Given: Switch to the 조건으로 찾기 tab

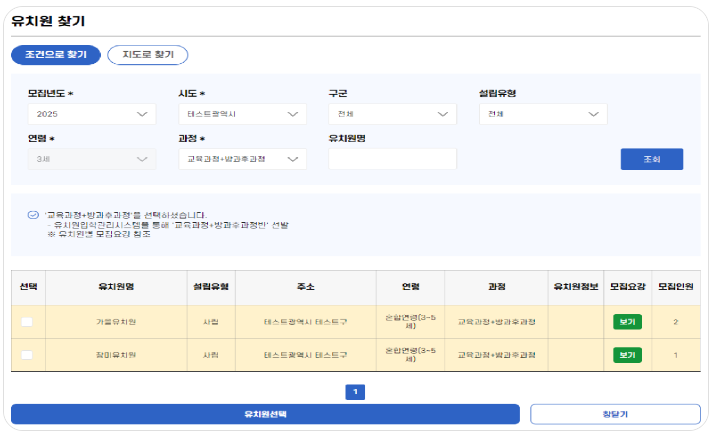Looking at the screenshot, I should pyautogui.click(x=56, y=55).
